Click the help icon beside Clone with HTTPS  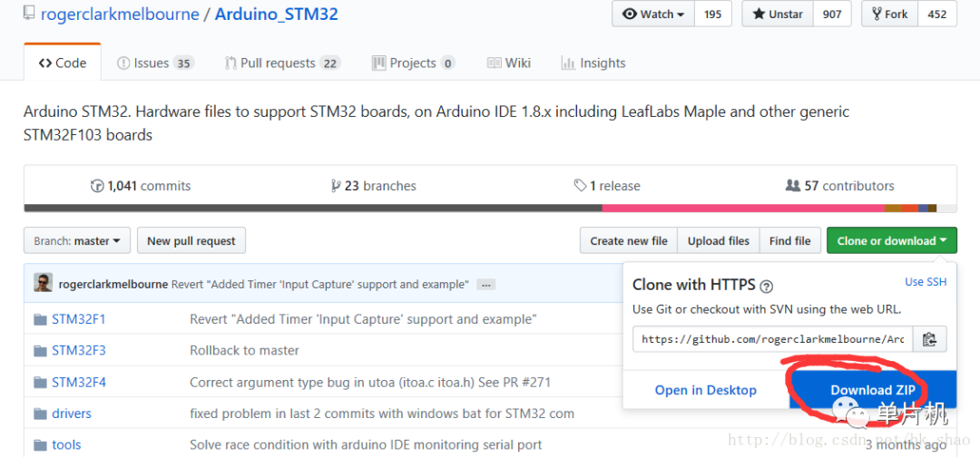[766, 287]
